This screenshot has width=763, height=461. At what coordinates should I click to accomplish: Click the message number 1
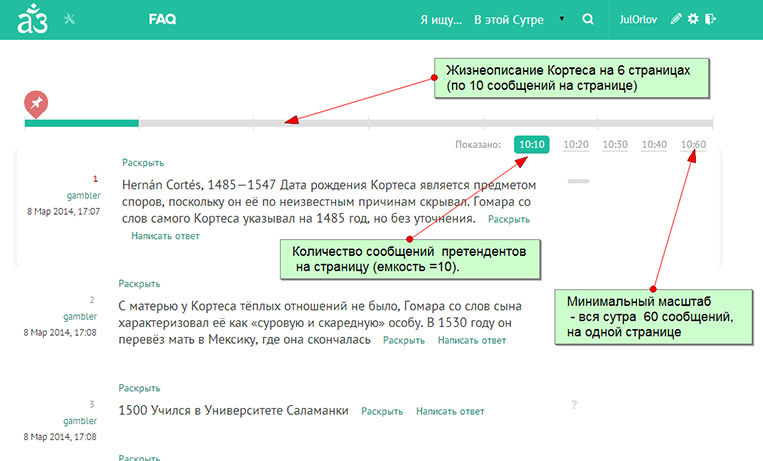coord(95,179)
